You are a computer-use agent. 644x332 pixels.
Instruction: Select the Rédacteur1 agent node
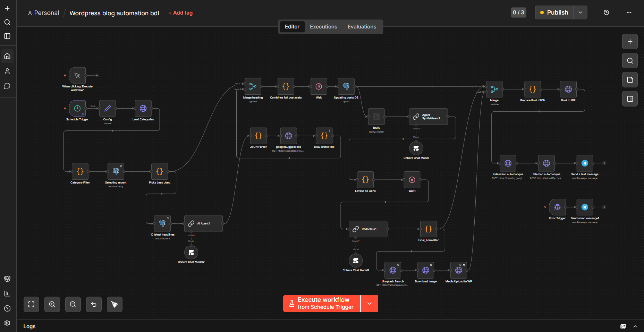click(x=368, y=229)
